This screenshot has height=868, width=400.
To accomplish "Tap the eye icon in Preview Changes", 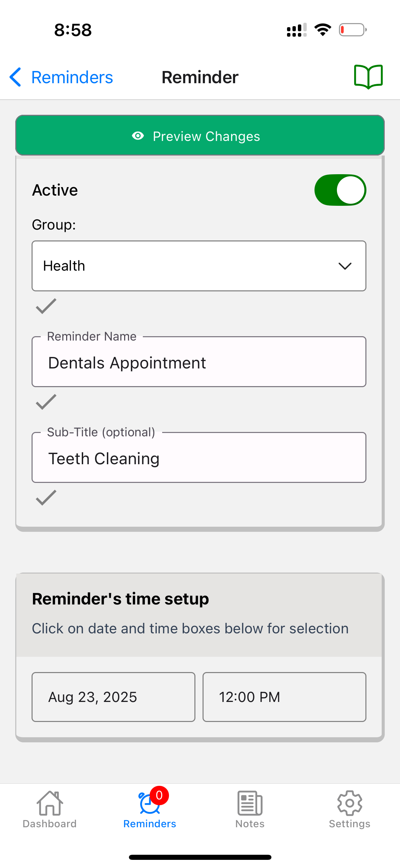I will (138, 136).
